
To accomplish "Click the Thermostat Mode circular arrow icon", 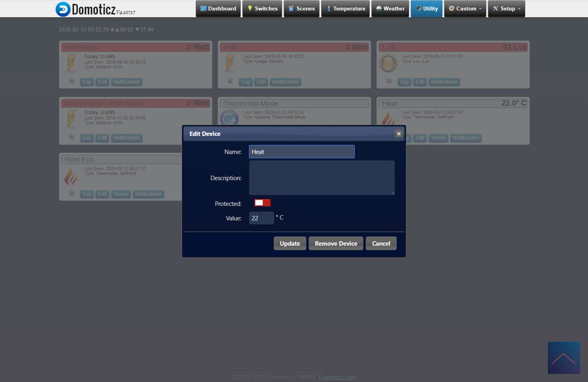I will click(x=229, y=119).
